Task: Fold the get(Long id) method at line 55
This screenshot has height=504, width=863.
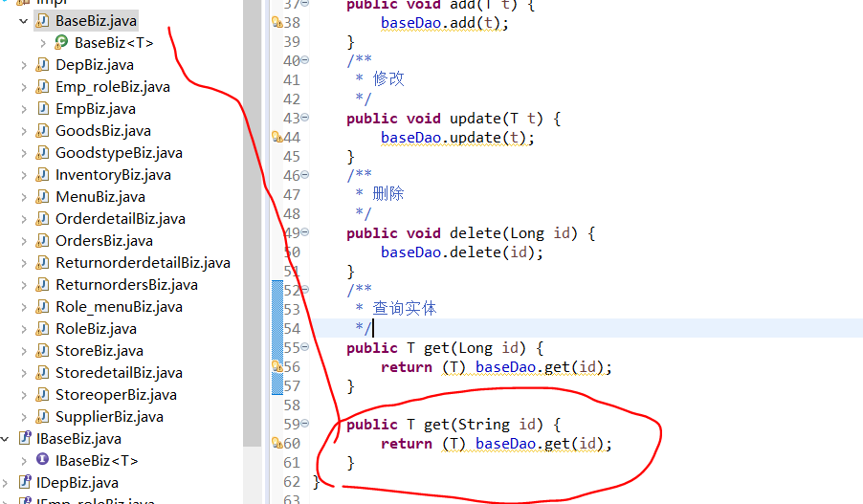Action: click(305, 346)
